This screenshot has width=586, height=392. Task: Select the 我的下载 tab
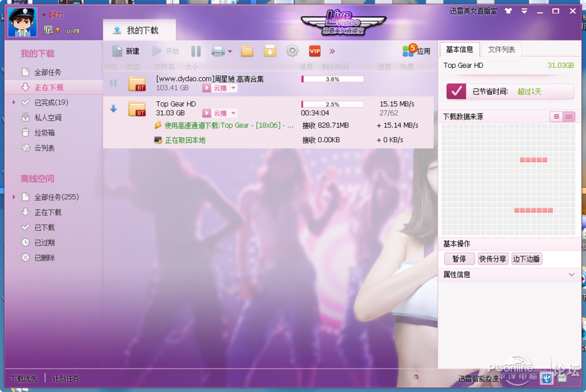[139, 30]
